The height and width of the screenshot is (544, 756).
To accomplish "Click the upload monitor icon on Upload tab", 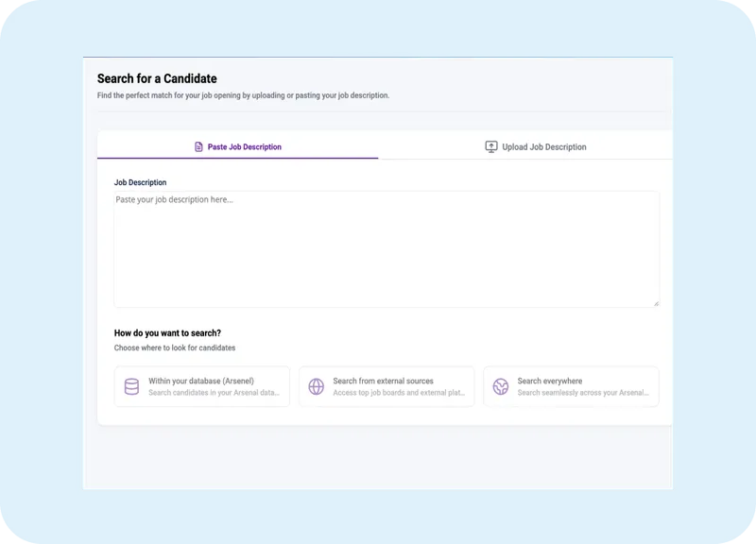I will click(490, 146).
